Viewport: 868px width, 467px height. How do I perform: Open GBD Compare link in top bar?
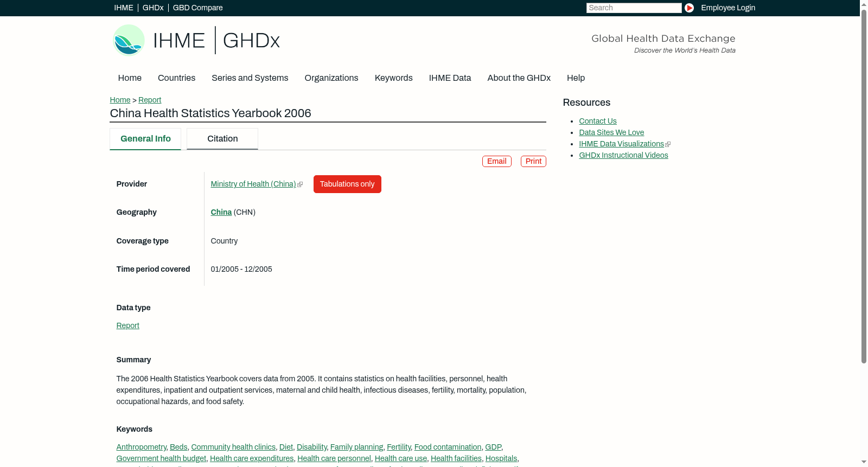pyautogui.click(x=198, y=8)
